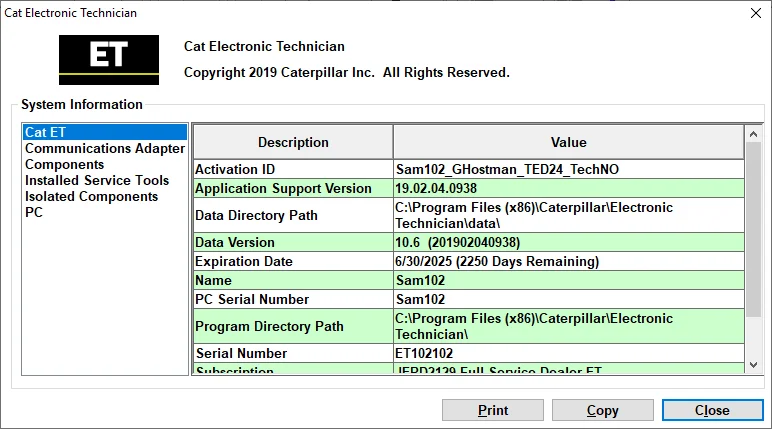The image size is (772, 429).
Task: Click the Value column header
Action: (568, 142)
